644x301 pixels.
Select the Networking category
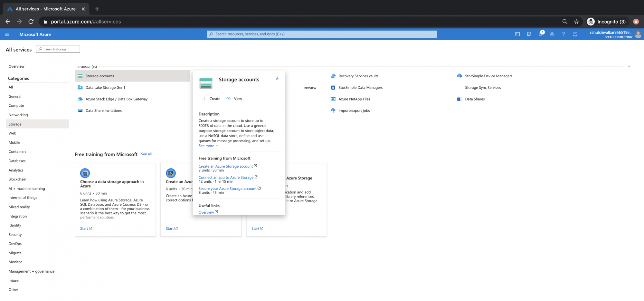click(18, 115)
